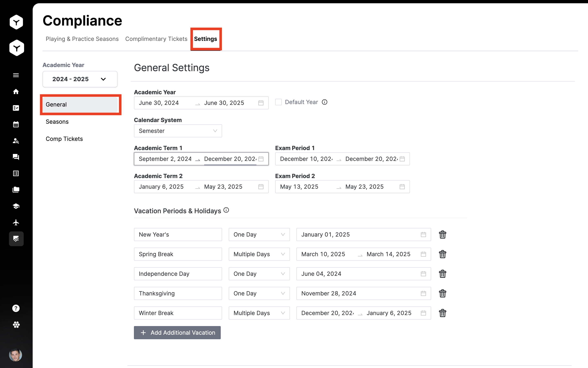The height and width of the screenshot is (368, 588).
Task: Open the help question mark icon
Action: click(16, 308)
